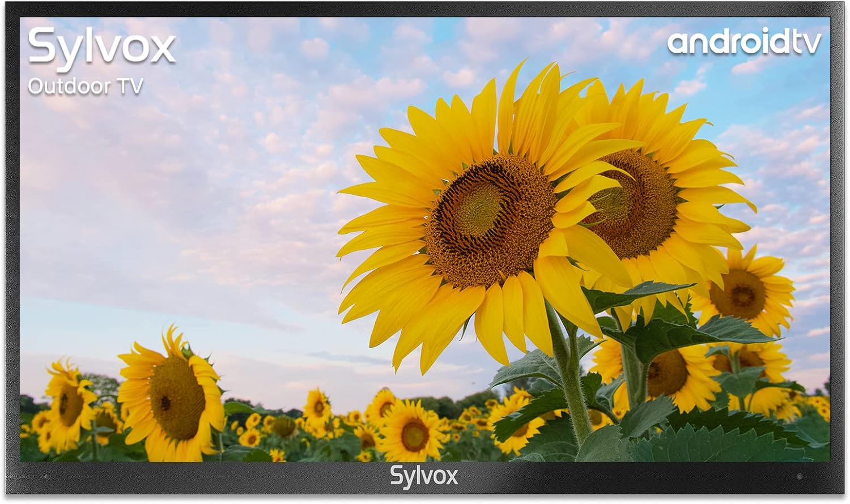Click the right indicator dot on bottom bezel
Viewport: 850px width, 504px height.
coord(800,477)
